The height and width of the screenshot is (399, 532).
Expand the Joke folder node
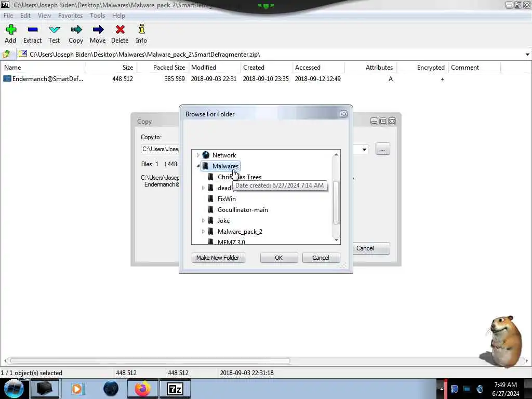click(203, 220)
